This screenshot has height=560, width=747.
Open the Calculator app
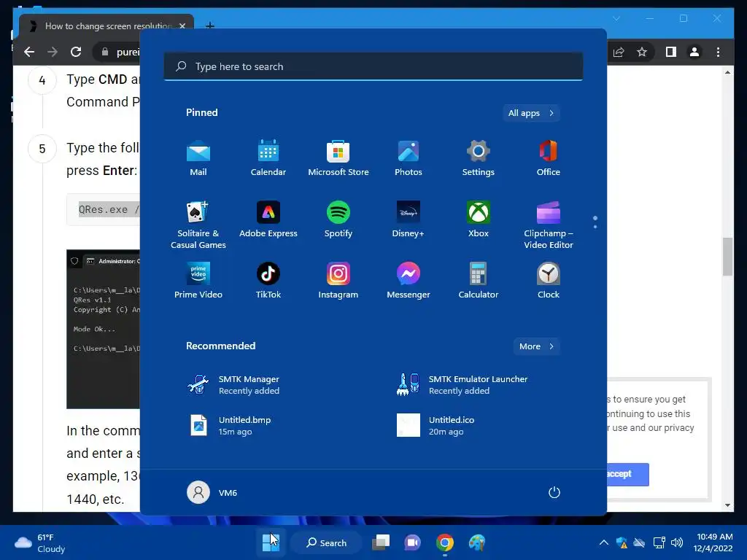[x=479, y=281]
